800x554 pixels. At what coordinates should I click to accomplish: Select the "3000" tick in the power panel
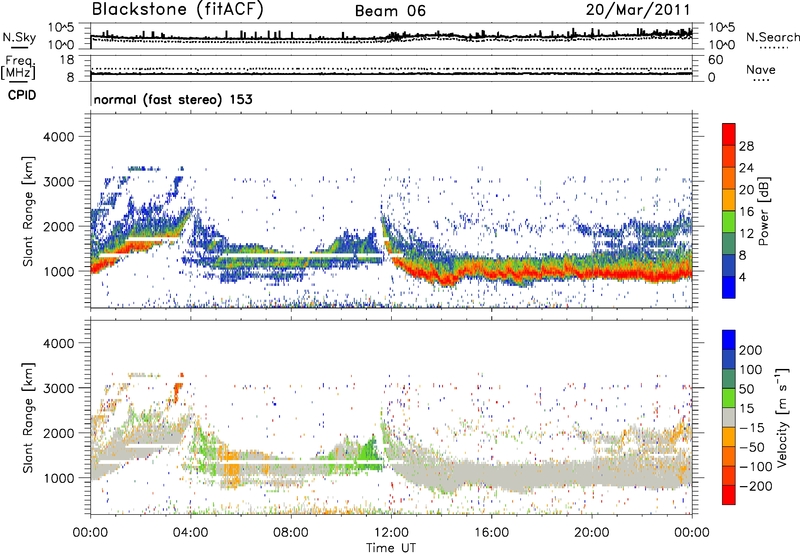click(x=59, y=182)
